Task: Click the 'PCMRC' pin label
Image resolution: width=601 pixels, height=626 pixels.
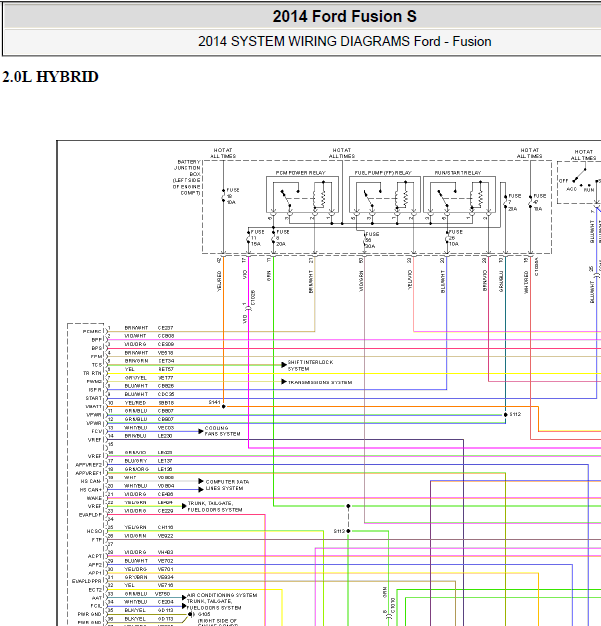Action: point(92,331)
